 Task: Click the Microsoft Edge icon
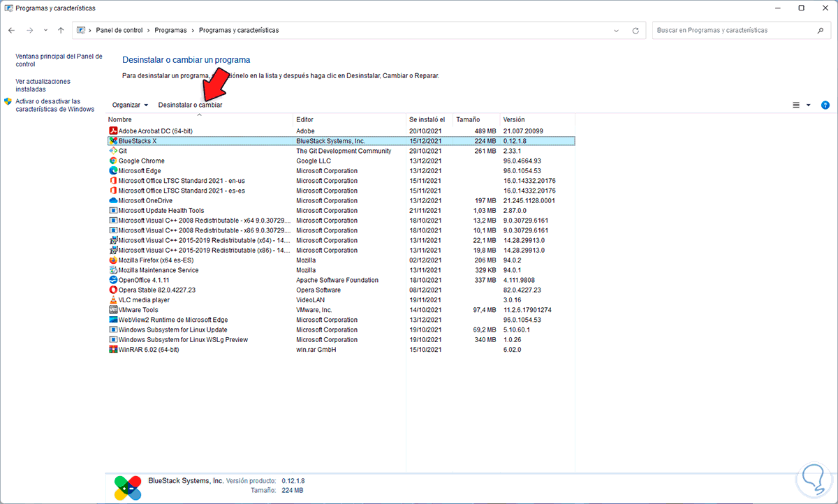[x=113, y=171]
